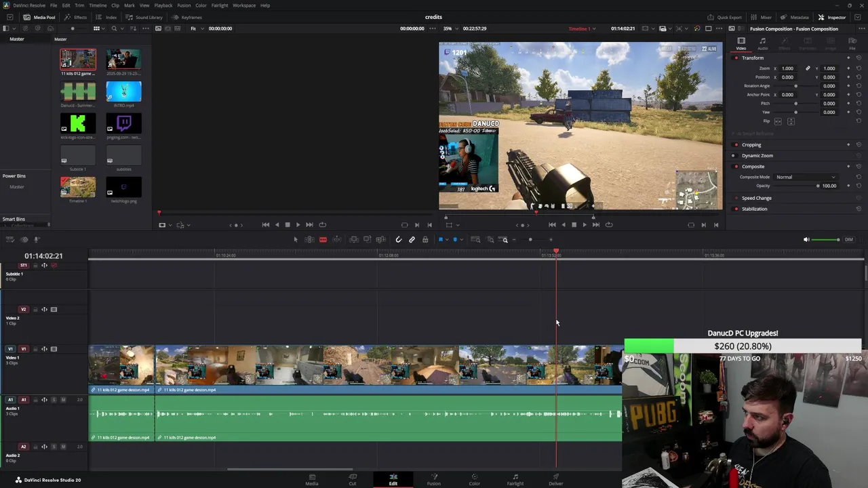Reset the Transform section

[x=859, y=58]
